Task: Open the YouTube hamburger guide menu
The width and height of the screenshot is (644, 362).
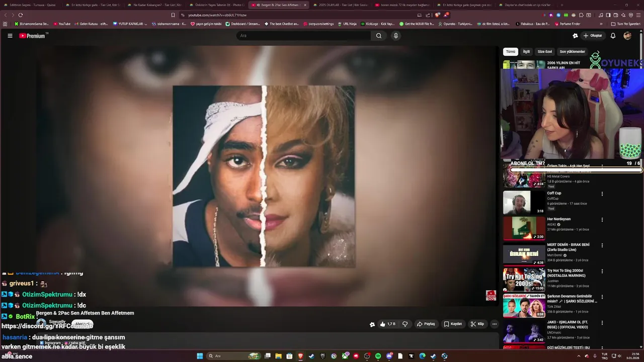Action: pos(10,36)
